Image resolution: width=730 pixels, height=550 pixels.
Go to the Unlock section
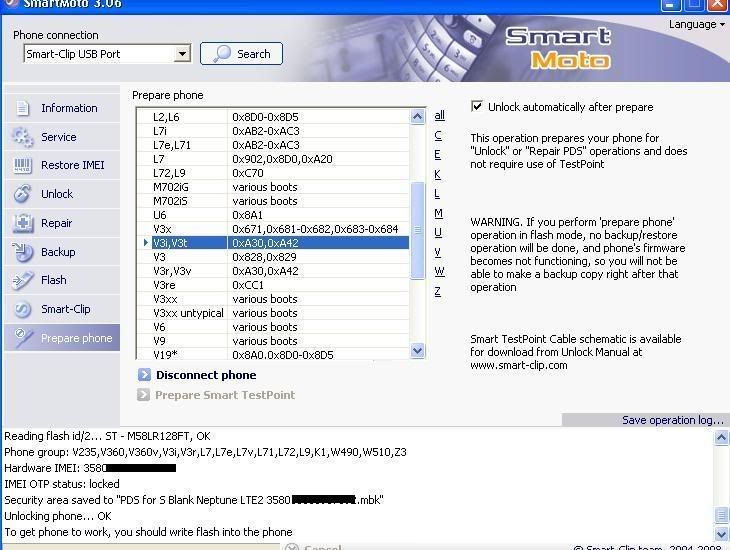[62, 194]
